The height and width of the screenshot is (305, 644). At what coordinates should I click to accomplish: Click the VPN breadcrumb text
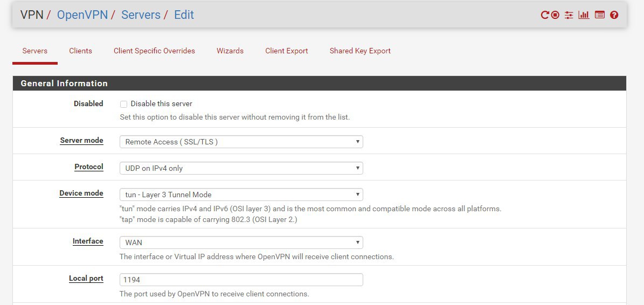coord(32,15)
